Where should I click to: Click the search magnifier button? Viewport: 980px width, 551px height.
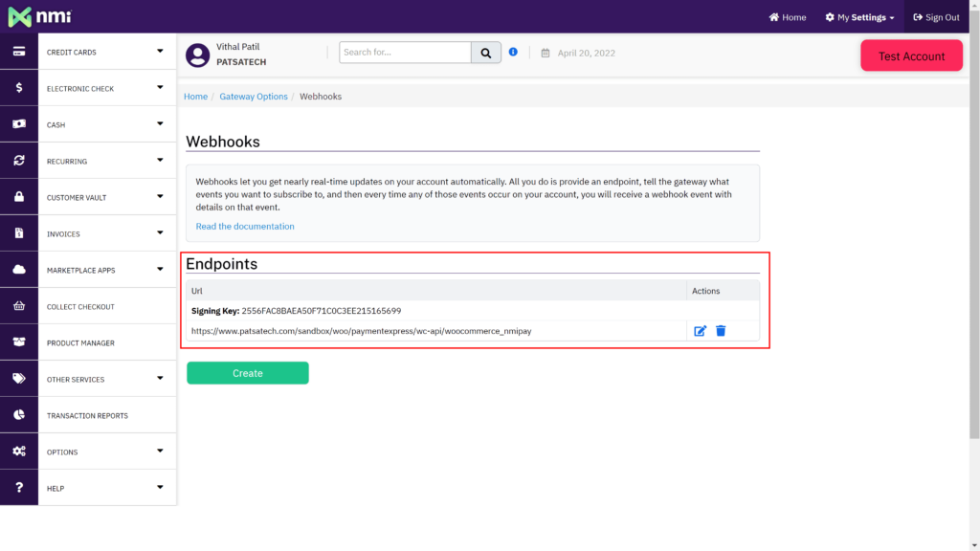486,53
